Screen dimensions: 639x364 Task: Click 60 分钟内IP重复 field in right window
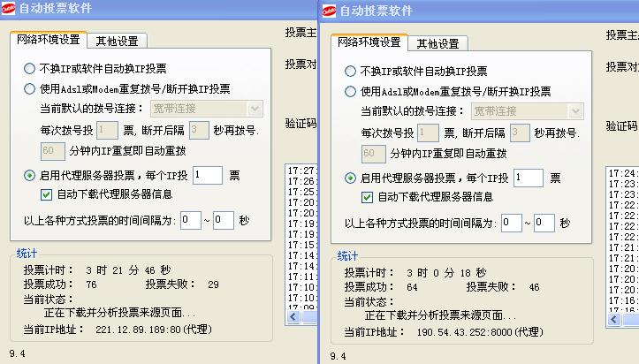[x=373, y=154]
